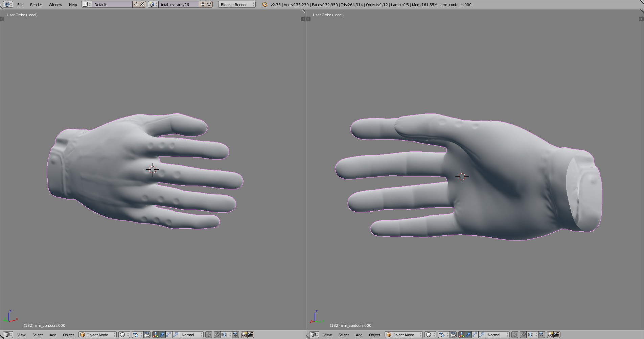
Task: Toggle proportional editing in right viewport header
Action: click(x=515, y=335)
